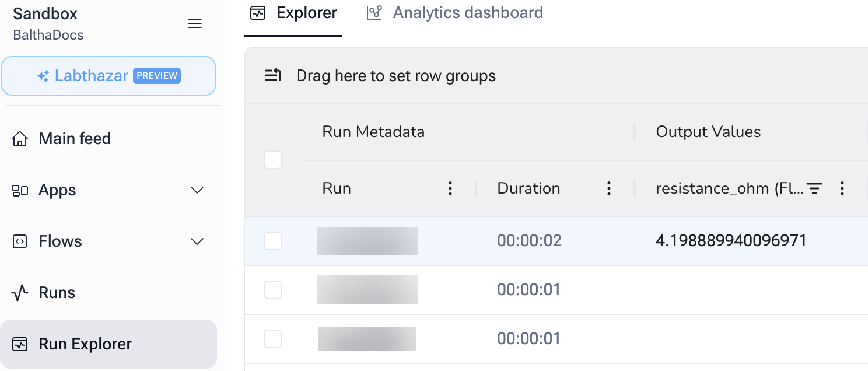868x371 pixels.
Task: Go to Main feed
Action: 75,139
